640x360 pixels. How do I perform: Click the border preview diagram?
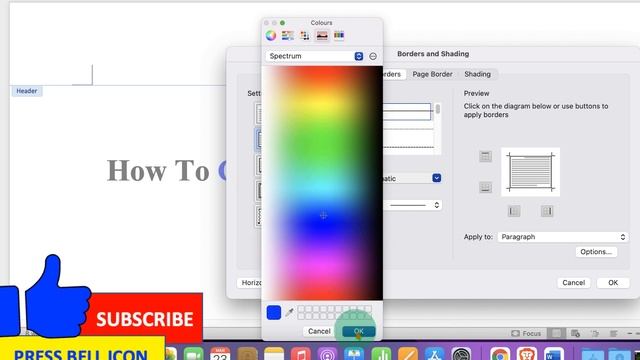tap(530, 172)
